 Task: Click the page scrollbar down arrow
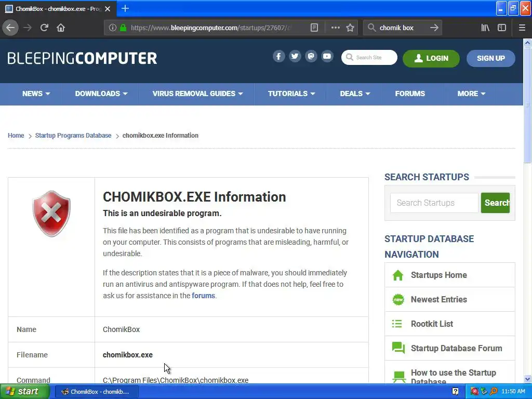527,379
